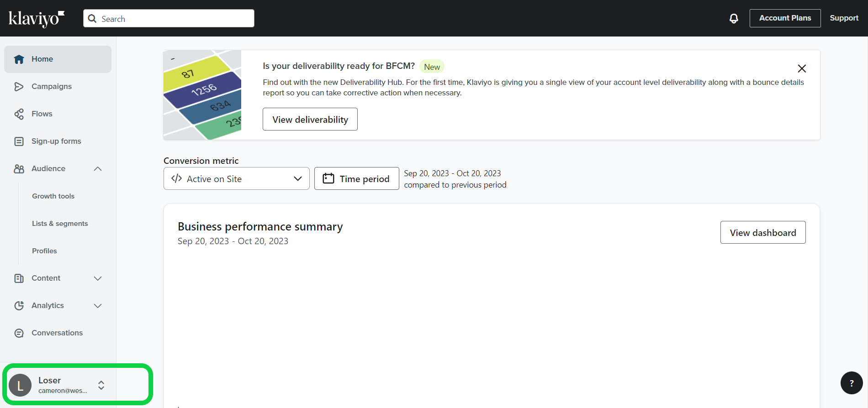Go to Home in sidebar
The image size is (868, 408).
pyautogui.click(x=58, y=59)
